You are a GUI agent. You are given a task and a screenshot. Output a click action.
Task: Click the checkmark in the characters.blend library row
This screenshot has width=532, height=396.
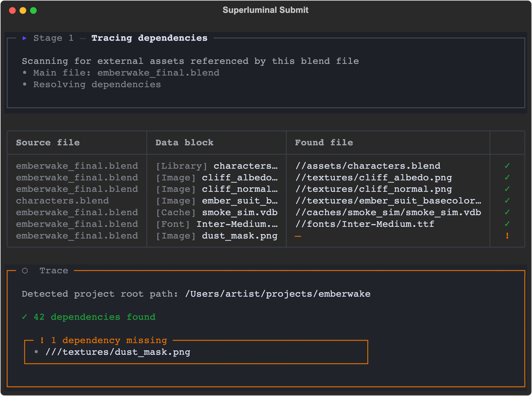pos(507,166)
